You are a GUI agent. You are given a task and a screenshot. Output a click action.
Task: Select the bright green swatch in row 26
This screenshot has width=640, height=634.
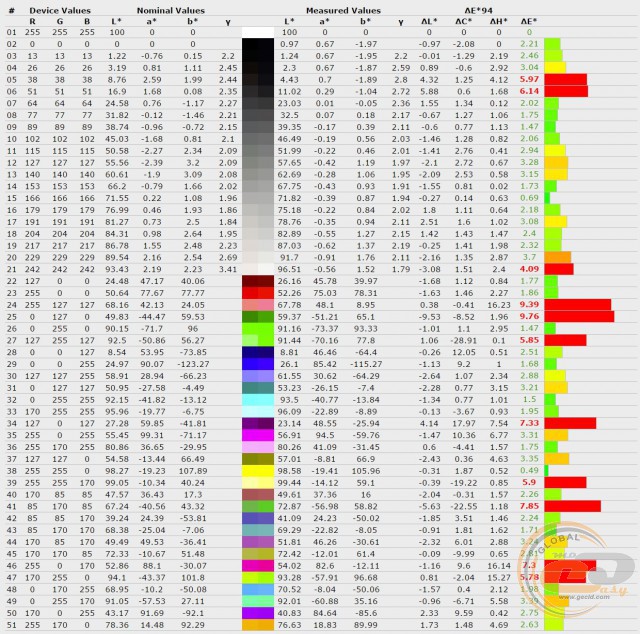click(x=258, y=328)
